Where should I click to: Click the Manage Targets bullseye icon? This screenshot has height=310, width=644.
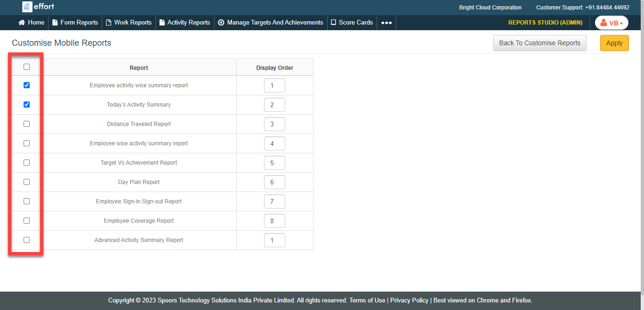pos(221,23)
